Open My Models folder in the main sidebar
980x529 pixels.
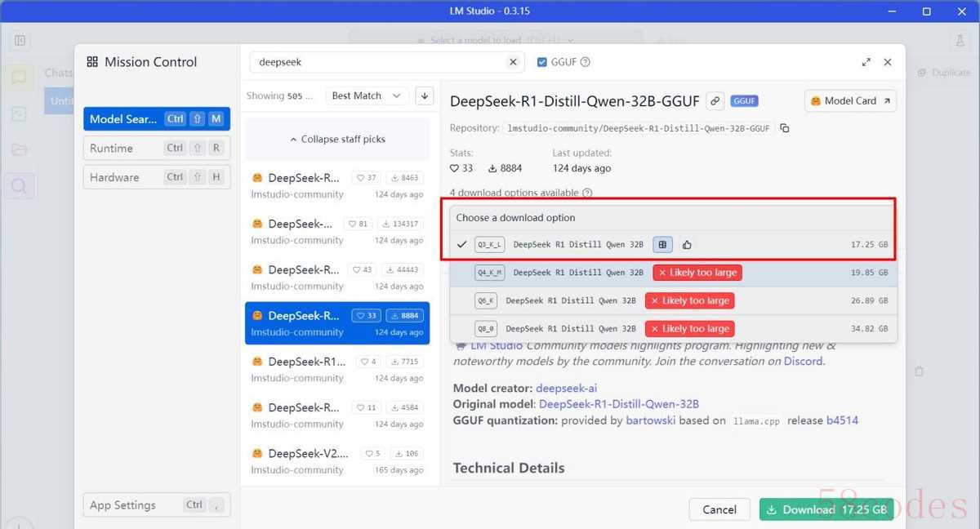[x=18, y=149]
